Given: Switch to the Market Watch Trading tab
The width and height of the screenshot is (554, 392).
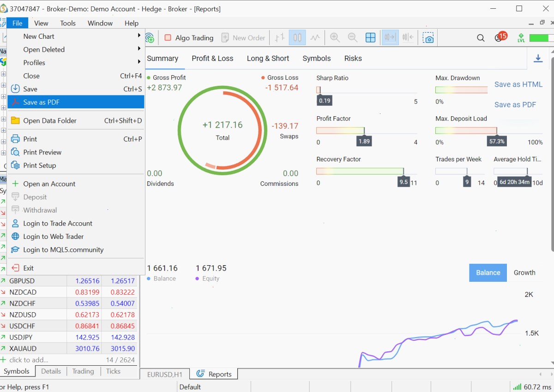Looking at the screenshot, I should [83, 371].
